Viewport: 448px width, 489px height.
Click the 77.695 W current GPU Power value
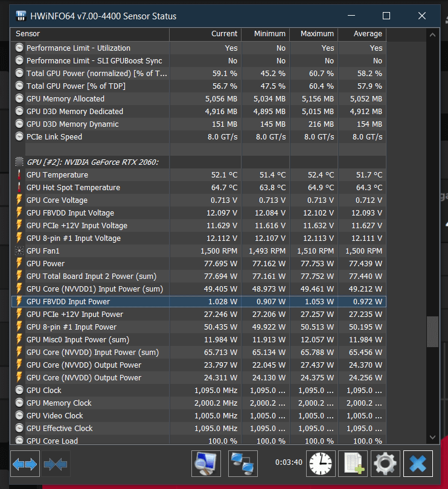[220, 264]
